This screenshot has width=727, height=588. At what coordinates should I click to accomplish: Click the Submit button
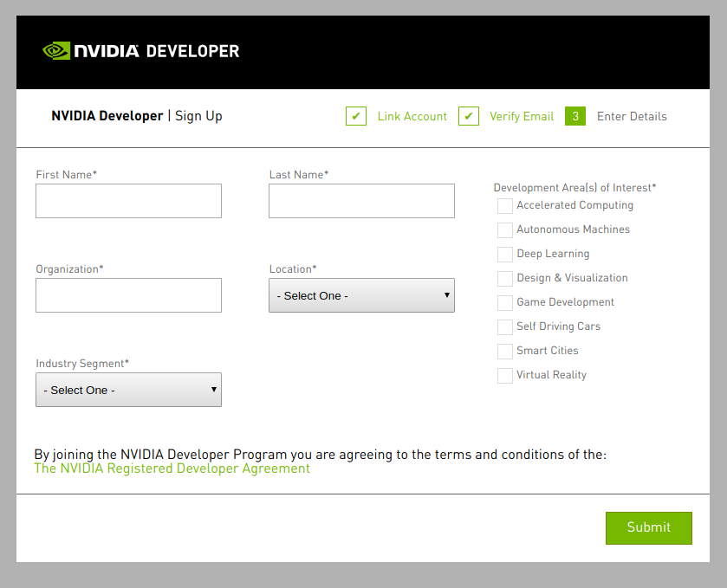649,528
